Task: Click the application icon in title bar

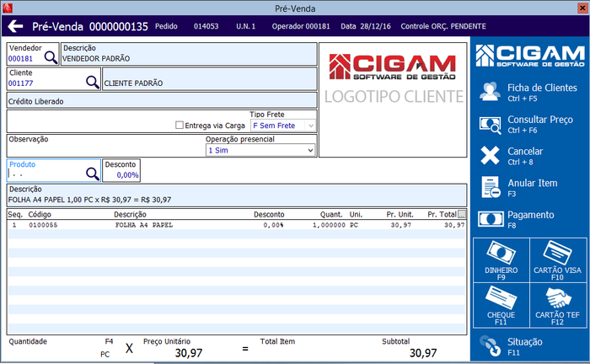Action: coord(7,8)
